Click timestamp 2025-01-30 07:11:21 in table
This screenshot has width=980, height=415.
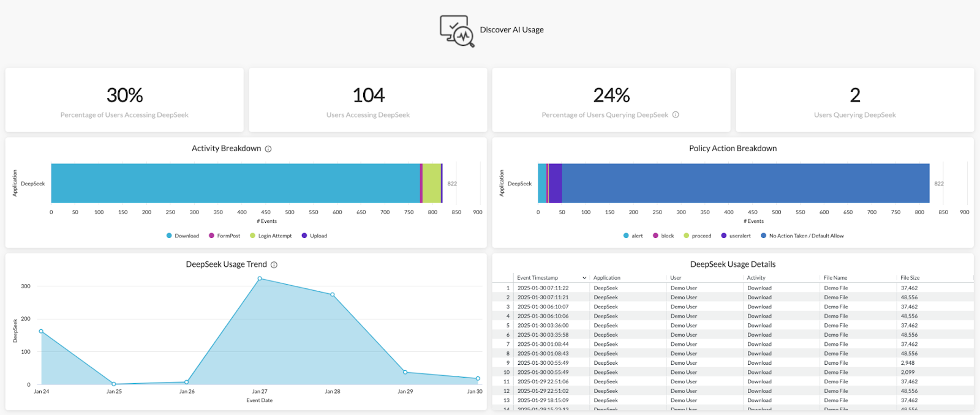(543, 297)
